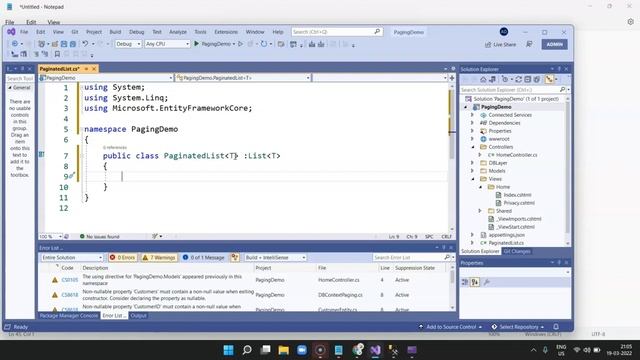Start debugging with the green PagingDemo play arrow
This screenshot has height=360, width=640.
196,44
